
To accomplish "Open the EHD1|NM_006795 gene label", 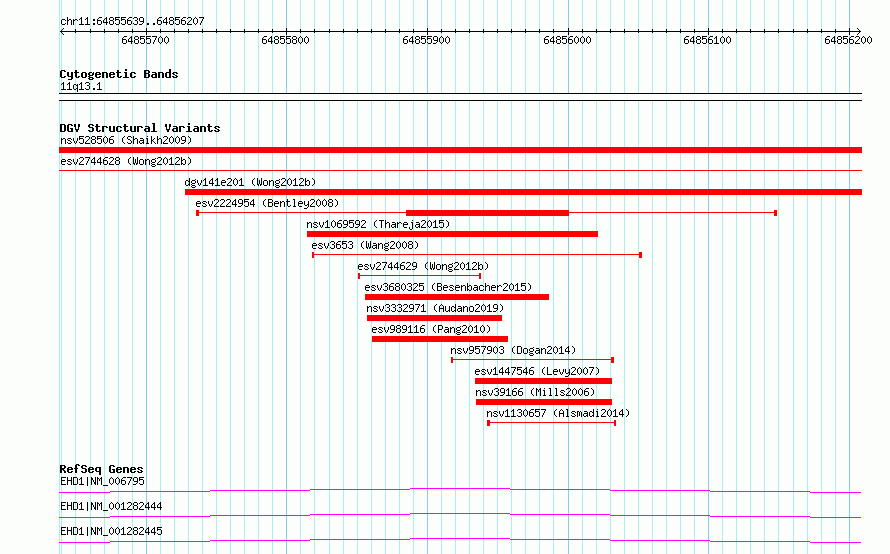I will point(102,481).
